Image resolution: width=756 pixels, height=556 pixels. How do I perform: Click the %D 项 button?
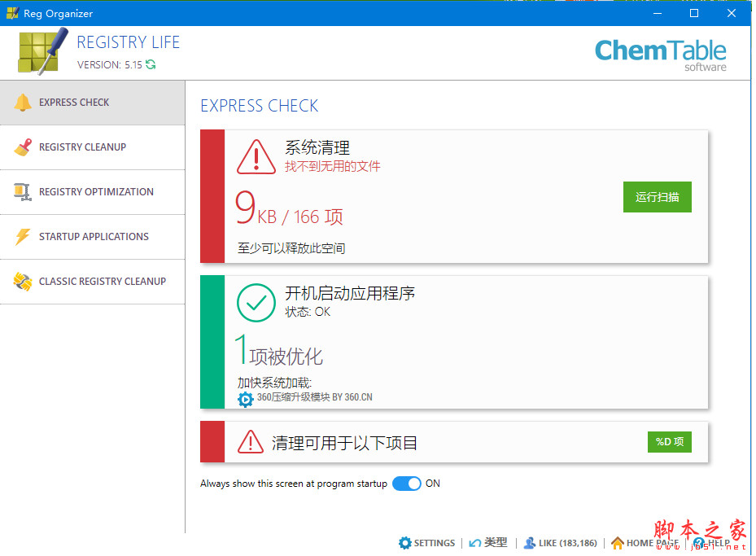pos(669,441)
